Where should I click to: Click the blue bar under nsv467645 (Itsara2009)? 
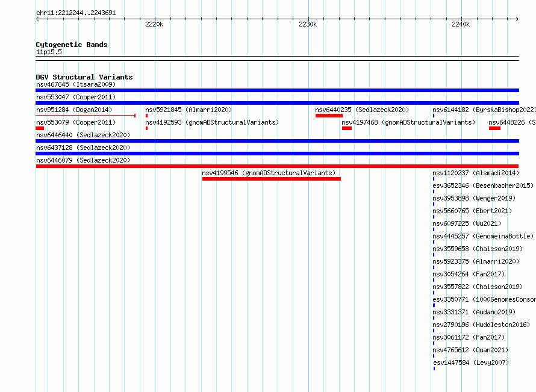click(x=277, y=90)
